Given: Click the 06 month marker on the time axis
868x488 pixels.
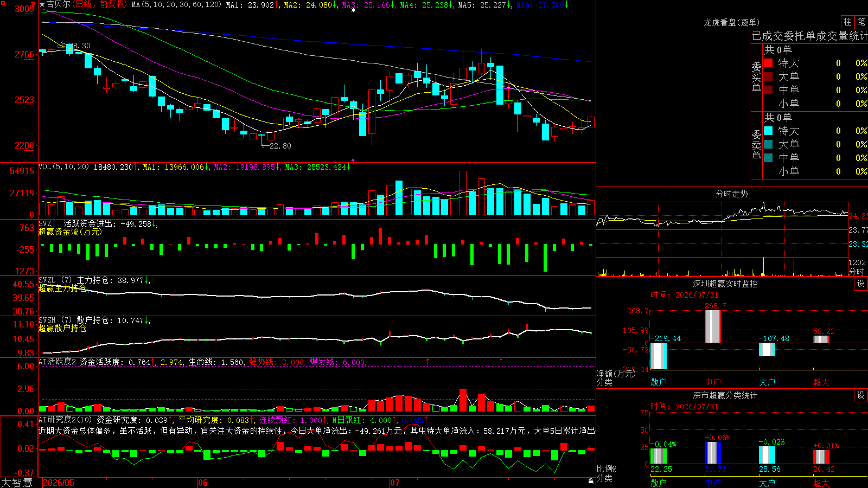Looking at the screenshot, I should tap(202, 483).
